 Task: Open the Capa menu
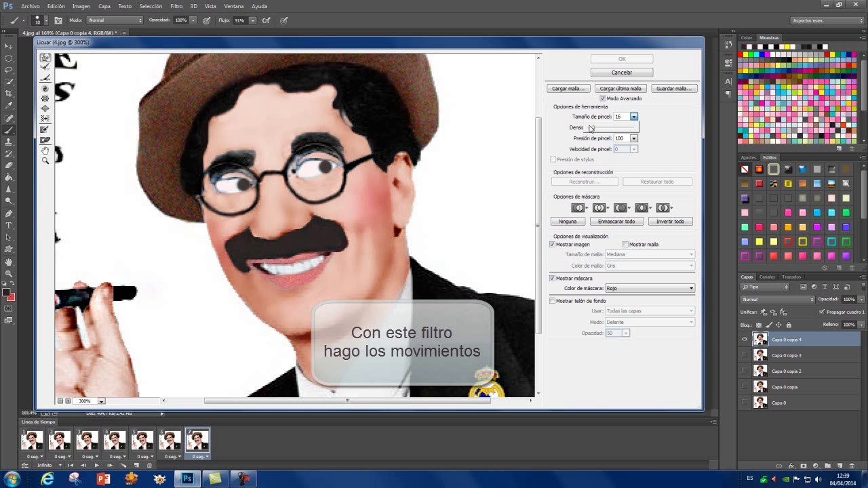(104, 6)
